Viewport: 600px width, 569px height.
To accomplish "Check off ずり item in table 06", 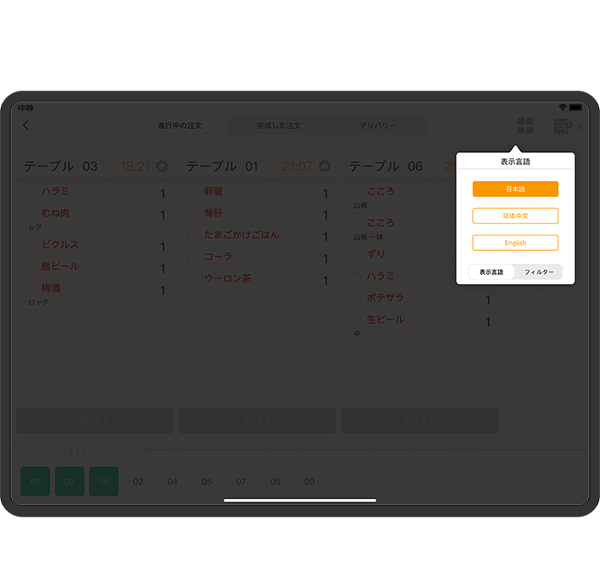I will pos(355,256).
